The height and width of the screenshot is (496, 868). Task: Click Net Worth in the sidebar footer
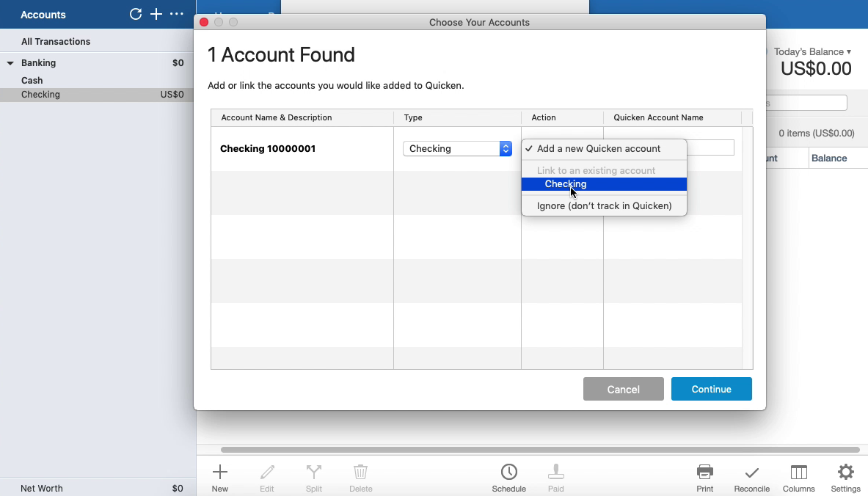42,488
